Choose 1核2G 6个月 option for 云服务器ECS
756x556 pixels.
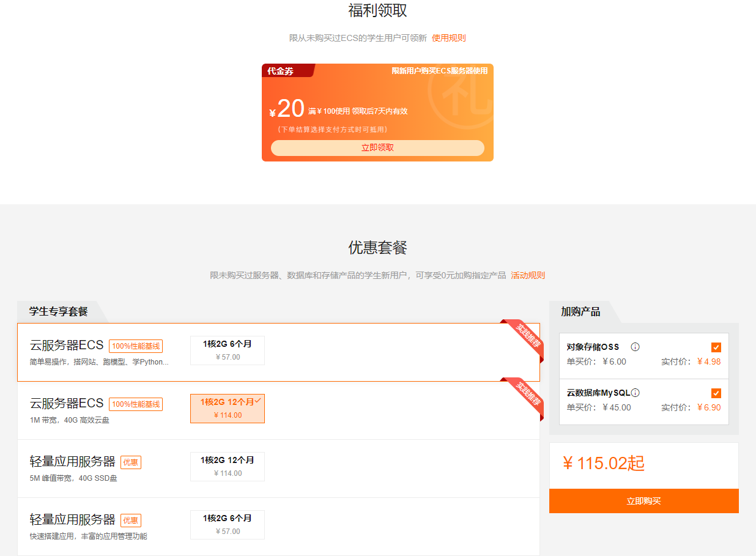228,350
